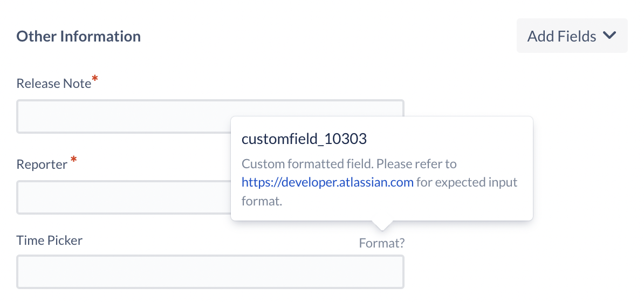Viewport: 644px width, 302px height.
Task: Click the Reporter field label
Action: click(x=42, y=164)
